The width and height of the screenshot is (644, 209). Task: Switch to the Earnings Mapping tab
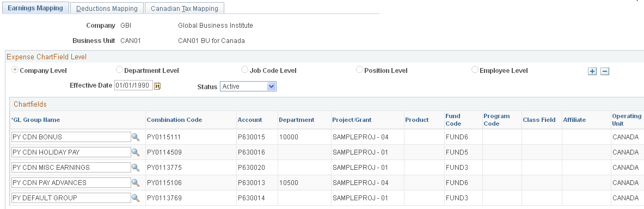pyautogui.click(x=35, y=8)
